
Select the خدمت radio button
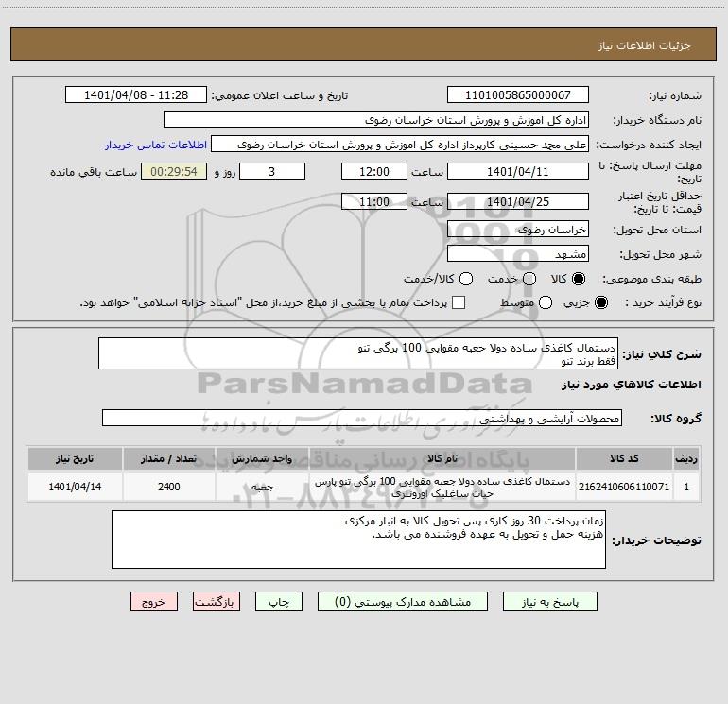529,279
